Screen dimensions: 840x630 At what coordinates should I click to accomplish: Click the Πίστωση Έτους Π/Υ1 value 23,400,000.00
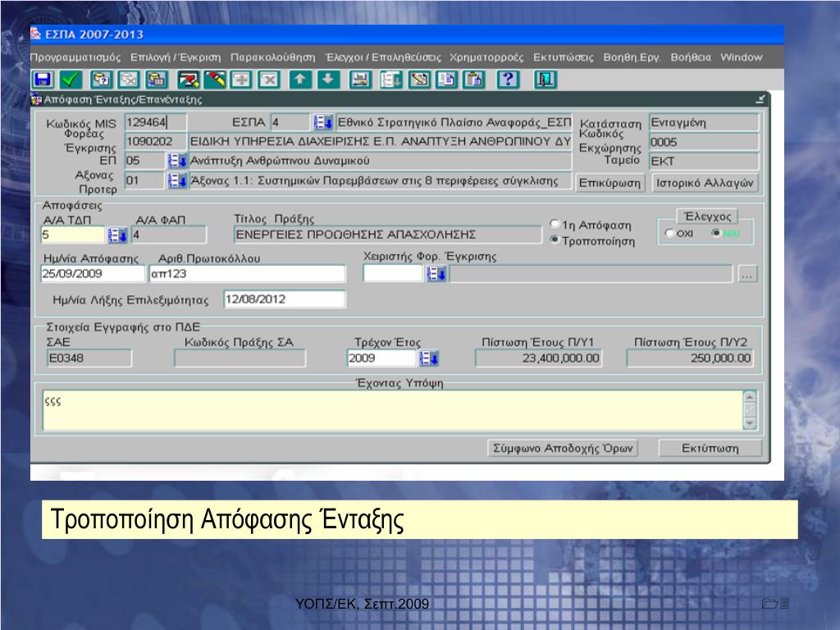[x=538, y=358]
